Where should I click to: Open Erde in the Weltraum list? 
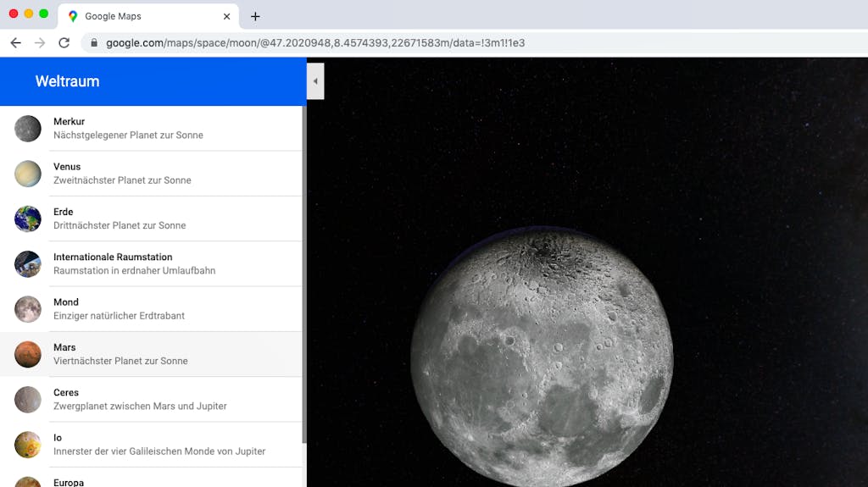click(151, 219)
